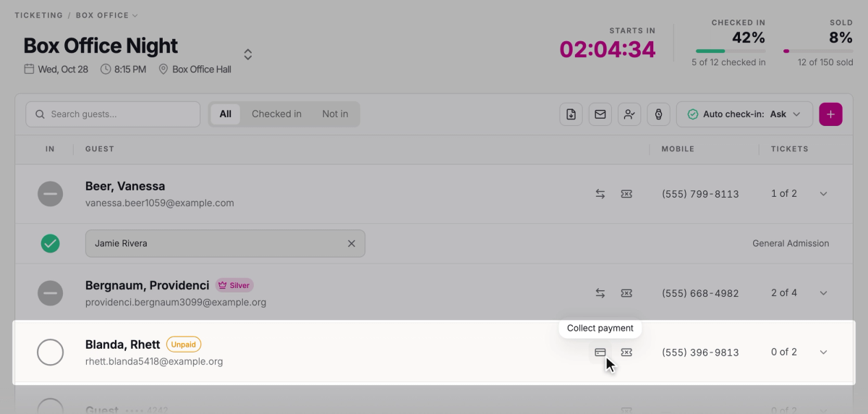Click phone number (555) 668-4982

[700, 293]
